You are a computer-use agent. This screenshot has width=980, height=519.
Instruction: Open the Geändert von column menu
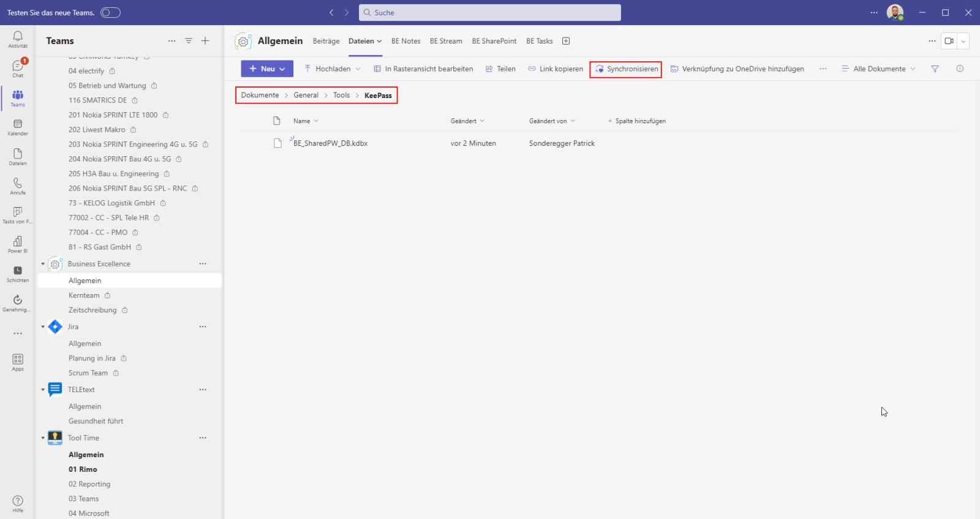552,121
